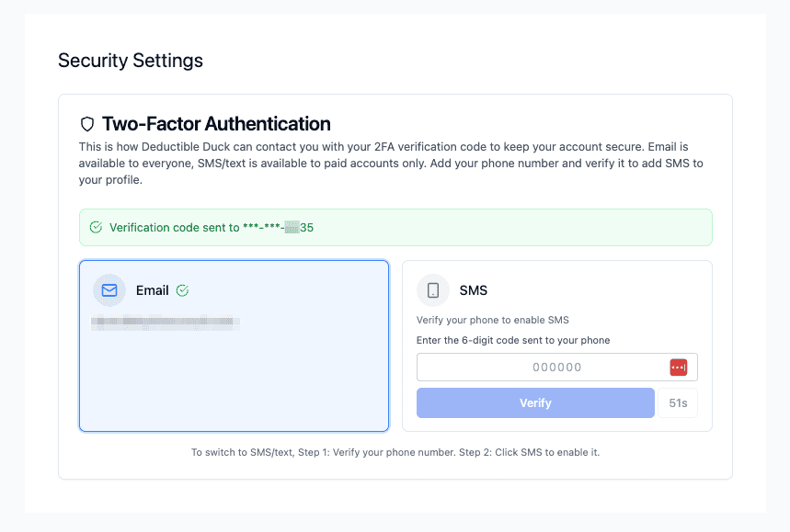Click the footer switch-to-SMS instructions text
The height and width of the screenshot is (532, 790).
coord(395,452)
